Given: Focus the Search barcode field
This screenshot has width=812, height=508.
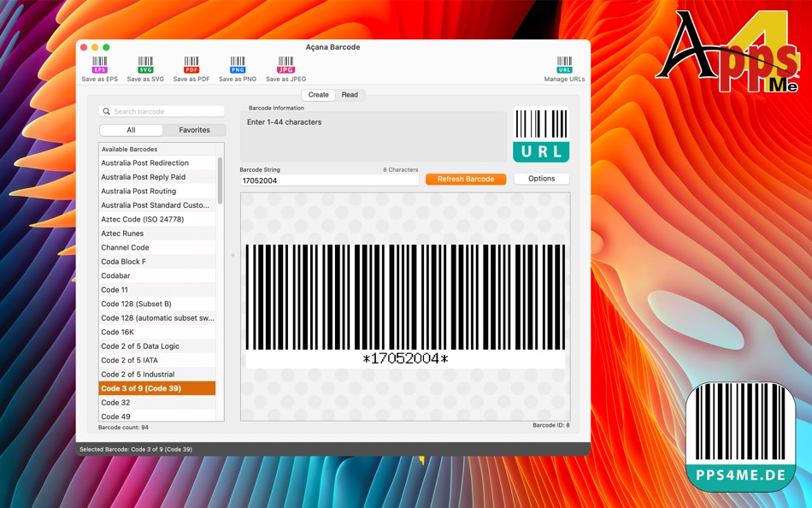Looking at the screenshot, I should point(162,111).
